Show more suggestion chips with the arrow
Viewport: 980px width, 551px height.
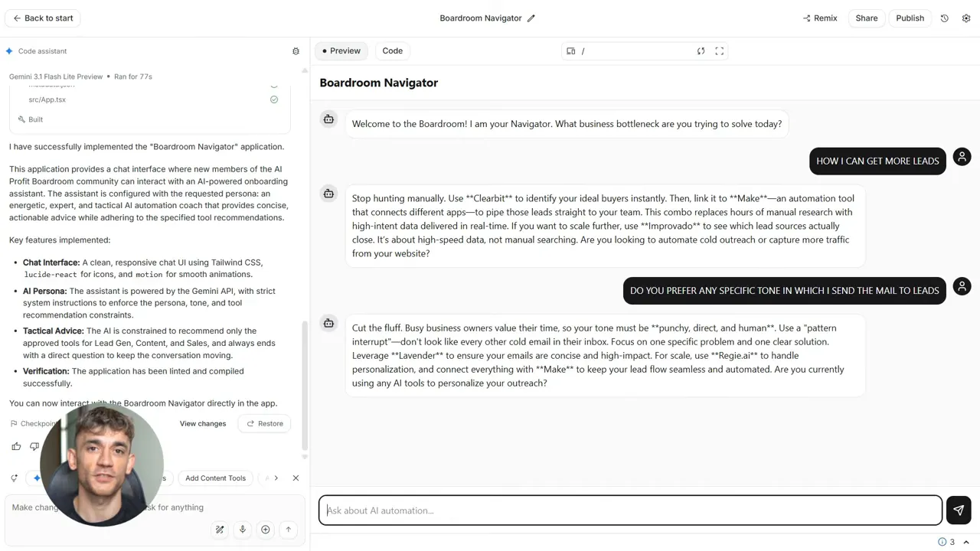click(276, 478)
